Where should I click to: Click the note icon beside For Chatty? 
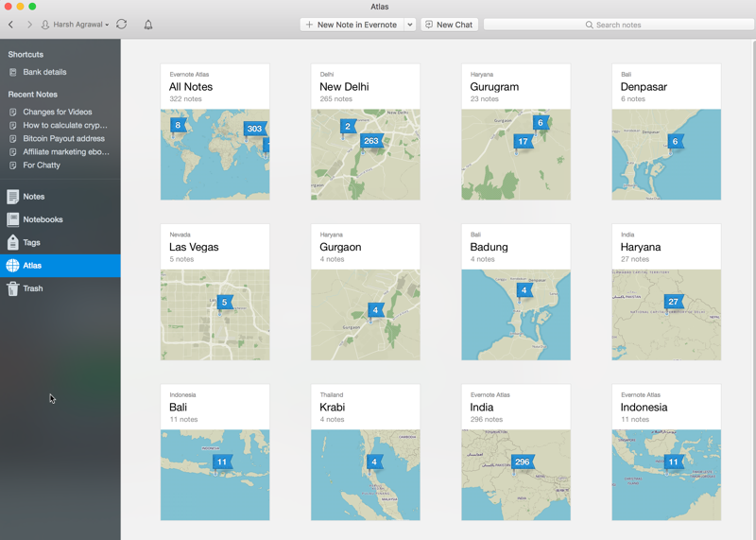coord(13,165)
